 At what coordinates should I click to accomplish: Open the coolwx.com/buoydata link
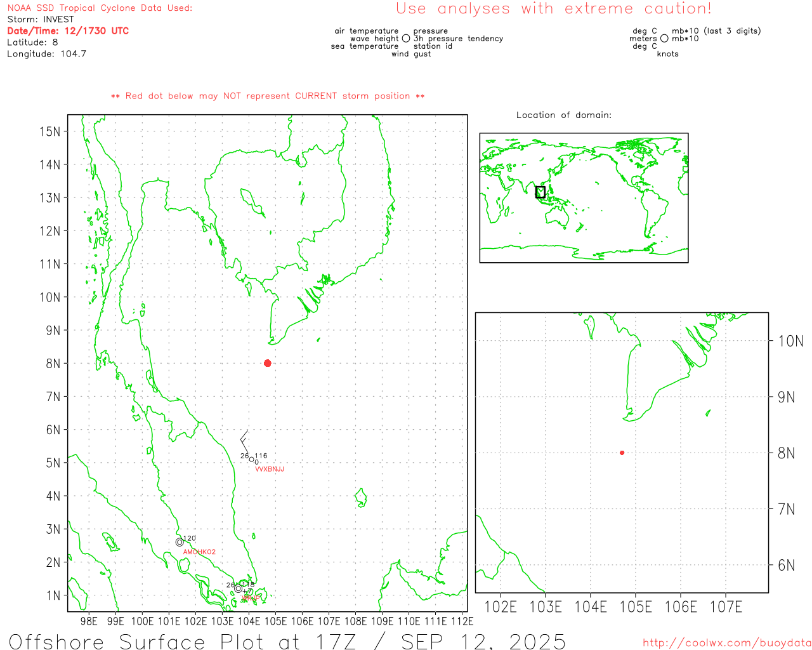pos(727,643)
